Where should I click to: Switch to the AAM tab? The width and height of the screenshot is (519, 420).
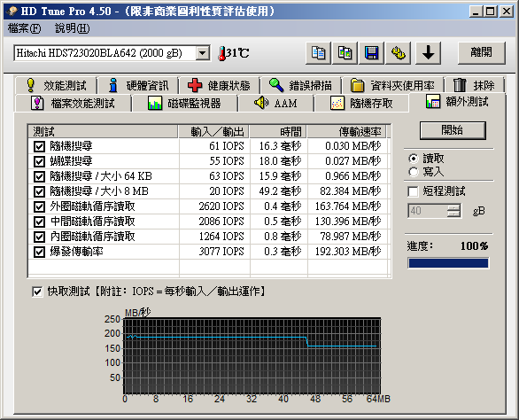(275, 104)
